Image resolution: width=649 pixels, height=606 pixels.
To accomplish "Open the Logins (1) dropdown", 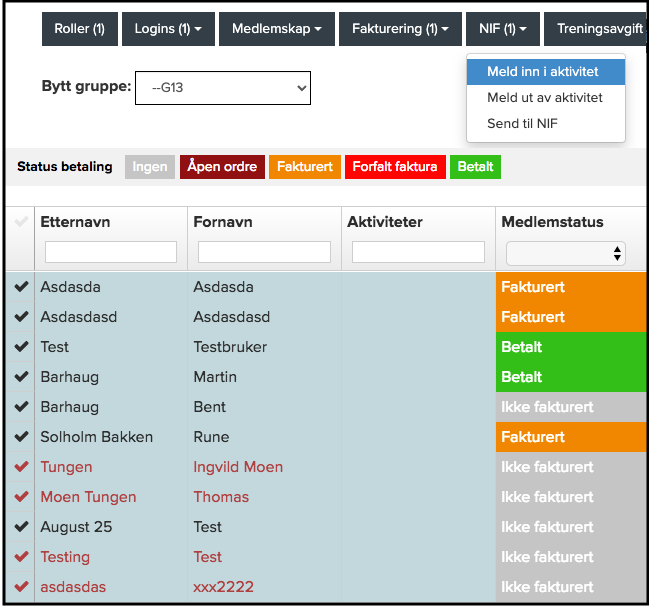I will coord(168,30).
